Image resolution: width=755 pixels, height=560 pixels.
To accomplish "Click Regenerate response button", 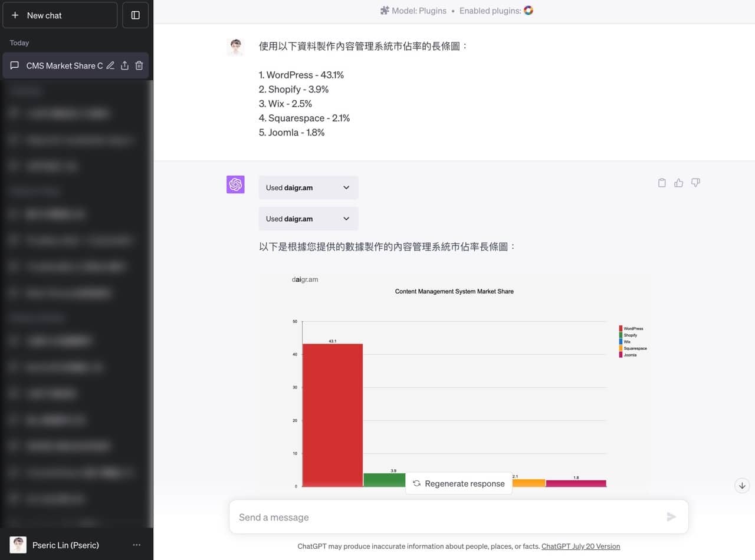I will 459,483.
